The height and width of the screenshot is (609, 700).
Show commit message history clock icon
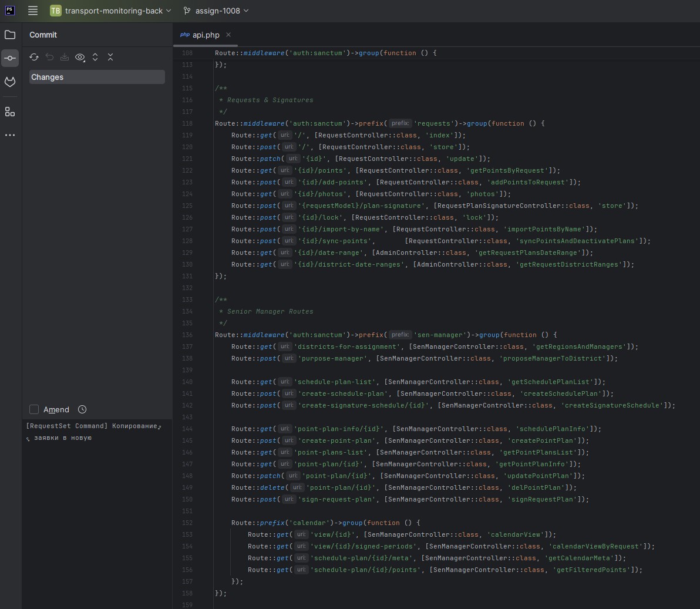point(82,409)
